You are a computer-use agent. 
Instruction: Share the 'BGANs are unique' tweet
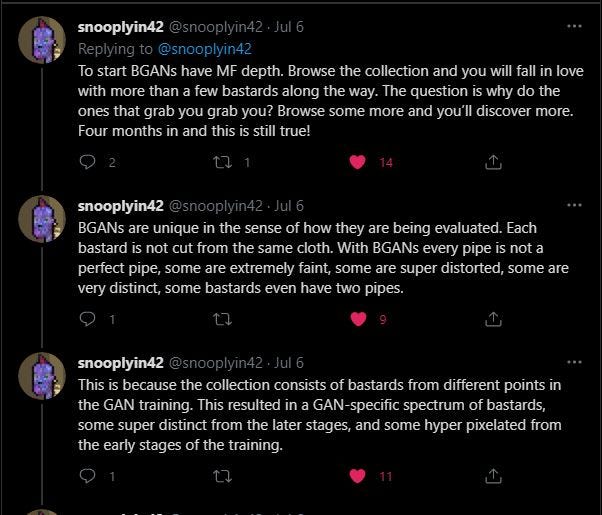point(492,320)
